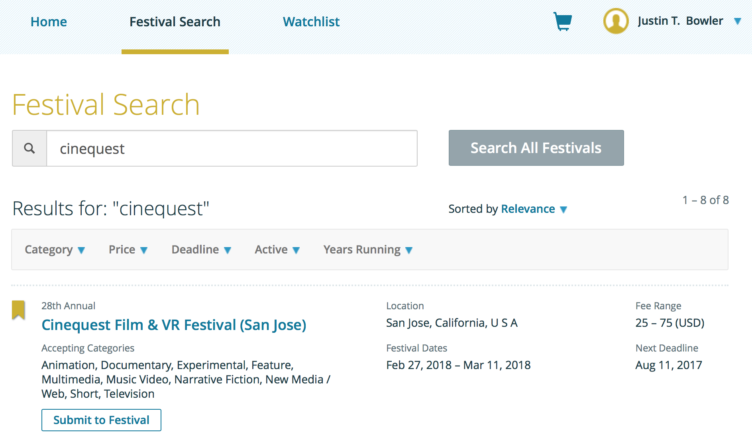Viewport: 752px width, 440px height.
Task: Expand the Active filter dropdown
Action: [x=277, y=250]
